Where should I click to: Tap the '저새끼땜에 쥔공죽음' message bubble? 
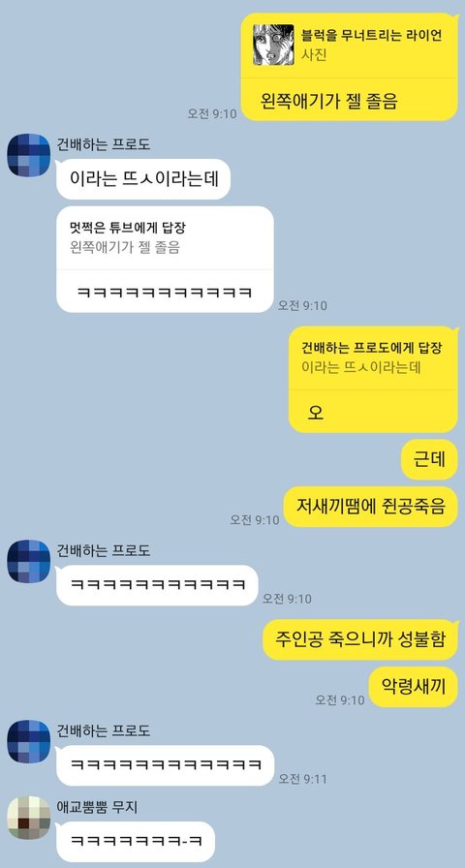[x=371, y=507]
